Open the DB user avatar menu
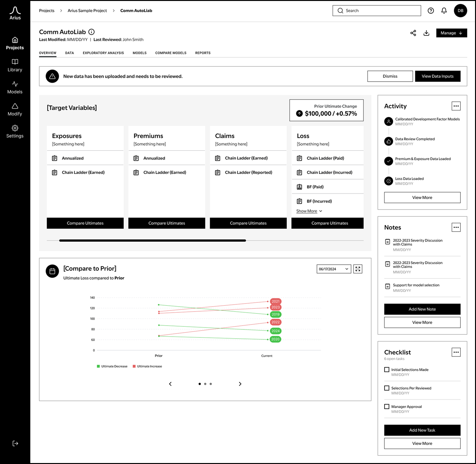 point(460,10)
